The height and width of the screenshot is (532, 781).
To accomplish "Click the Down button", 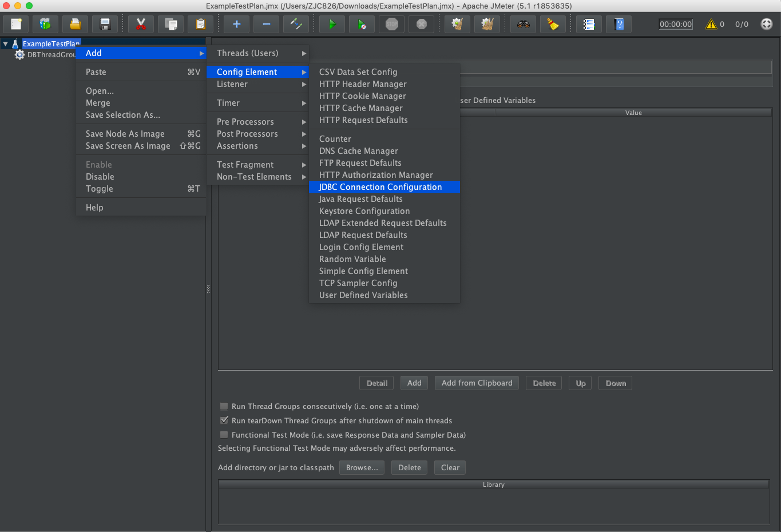I will pyautogui.click(x=616, y=383).
